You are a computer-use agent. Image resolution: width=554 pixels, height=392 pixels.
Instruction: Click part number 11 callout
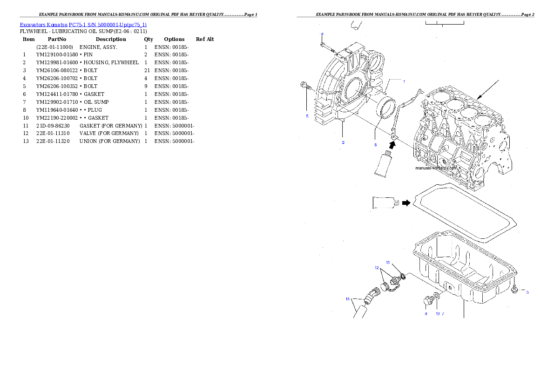pyautogui.click(x=388, y=263)
